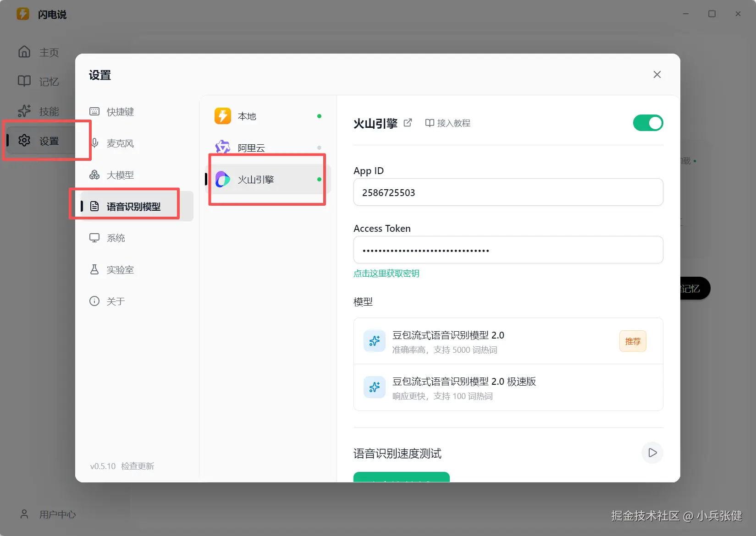Click the microphone icon next to 麦克风
This screenshot has height=536, width=756.
pyautogui.click(x=94, y=143)
